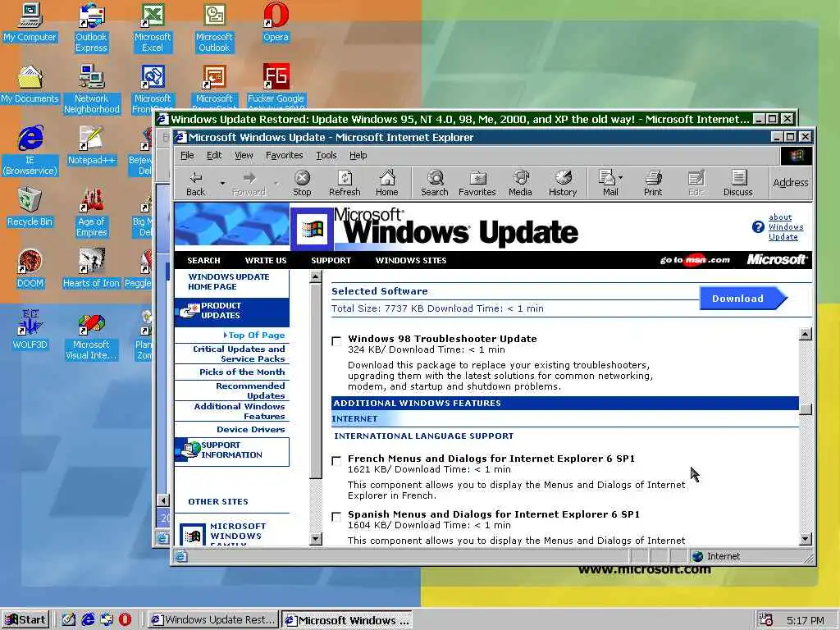Click SUPPORT in black navigation bar
Image resolution: width=840 pixels, height=630 pixels.
coord(331,260)
